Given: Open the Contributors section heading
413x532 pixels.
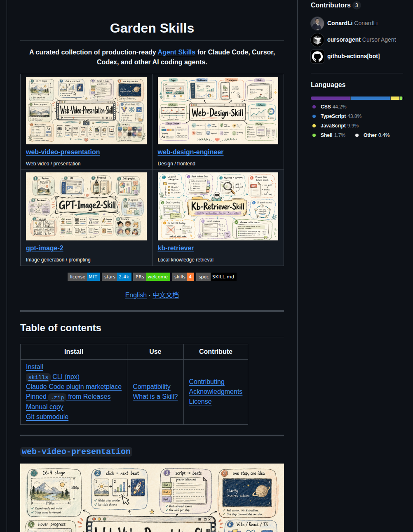Looking at the screenshot, I should pyautogui.click(x=331, y=5).
